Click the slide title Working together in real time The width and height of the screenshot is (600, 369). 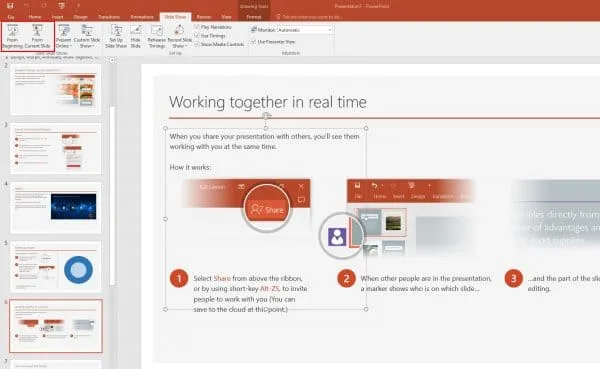(x=268, y=102)
